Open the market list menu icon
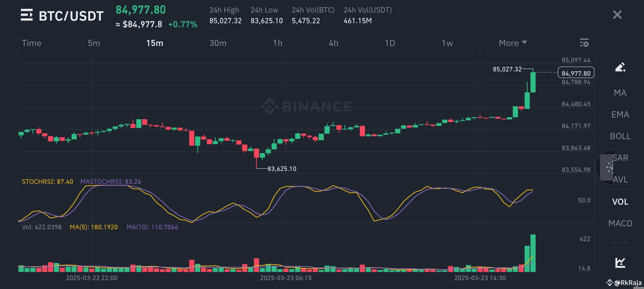Screen dimensions: 644x289 click(27, 15)
